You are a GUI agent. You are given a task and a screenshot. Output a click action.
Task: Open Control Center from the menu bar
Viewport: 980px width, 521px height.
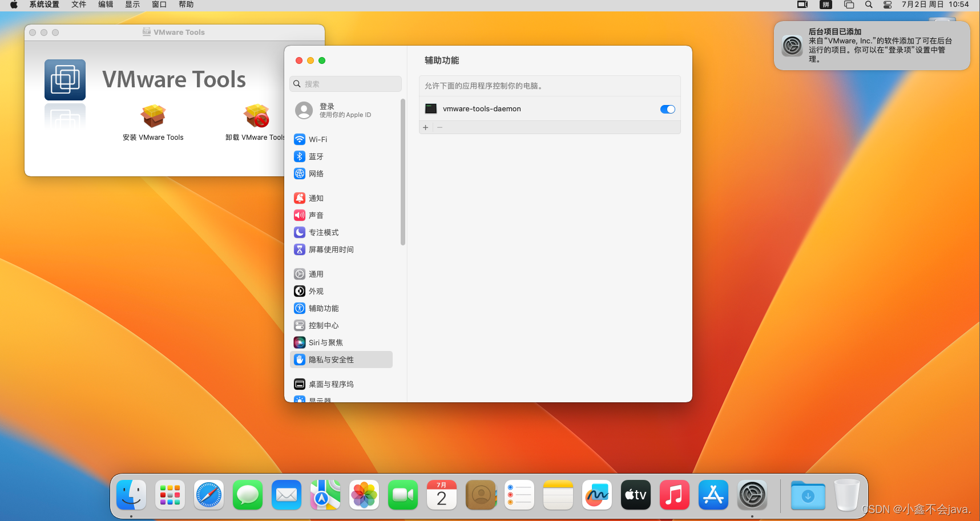click(888, 5)
